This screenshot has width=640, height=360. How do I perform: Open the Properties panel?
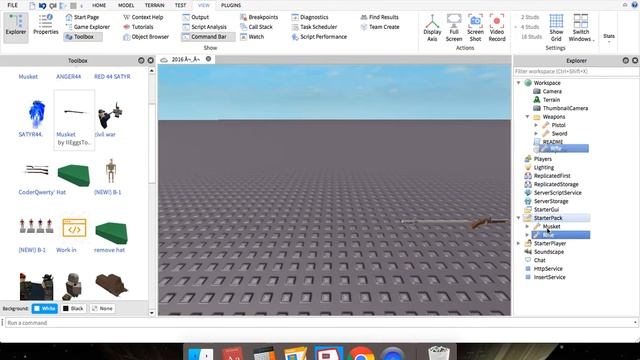tap(46, 24)
